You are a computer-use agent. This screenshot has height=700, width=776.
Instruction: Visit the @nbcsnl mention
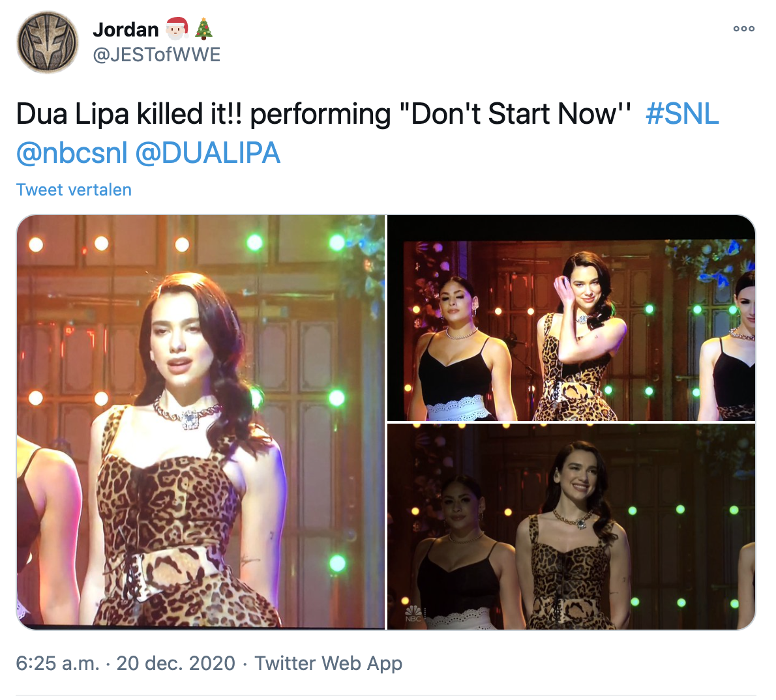coord(72,153)
